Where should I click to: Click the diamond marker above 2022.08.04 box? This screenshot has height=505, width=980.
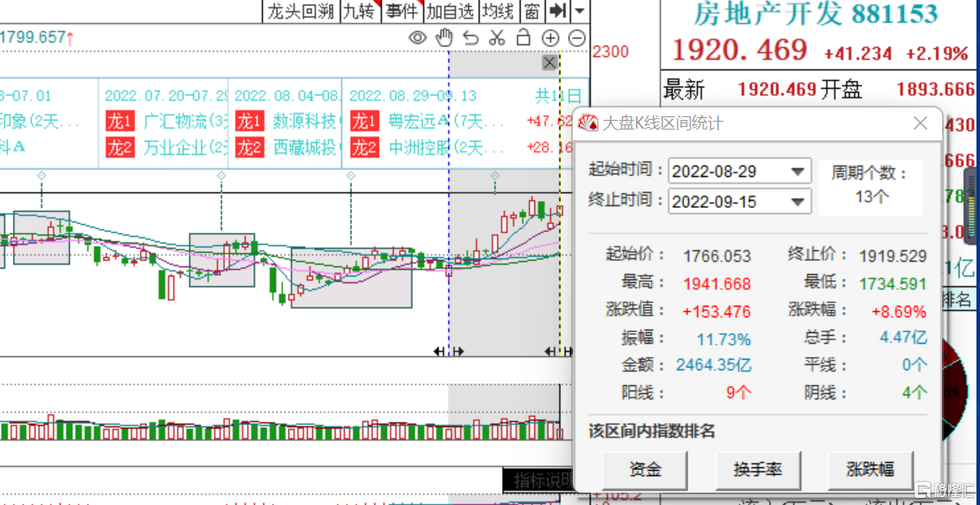tap(351, 175)
